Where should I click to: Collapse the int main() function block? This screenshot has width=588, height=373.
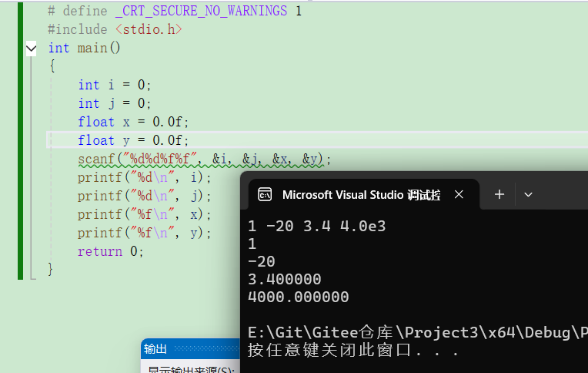(x=31, y=49)
